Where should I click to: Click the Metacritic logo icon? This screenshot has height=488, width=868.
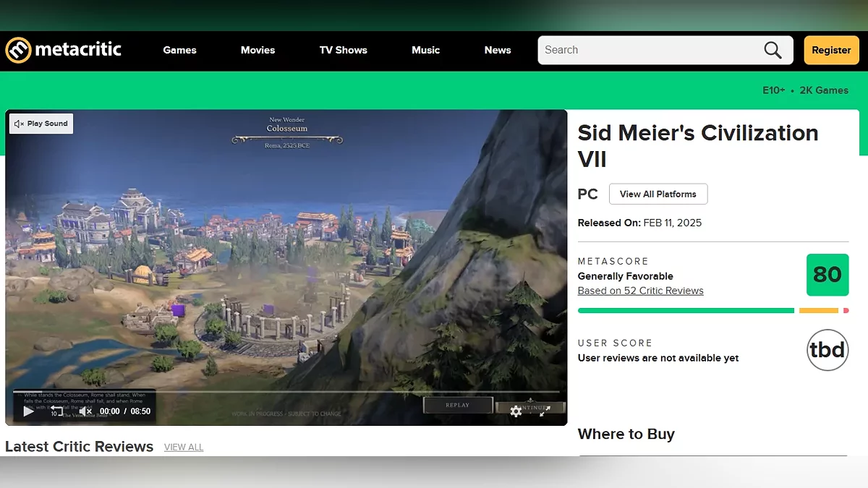18,50
